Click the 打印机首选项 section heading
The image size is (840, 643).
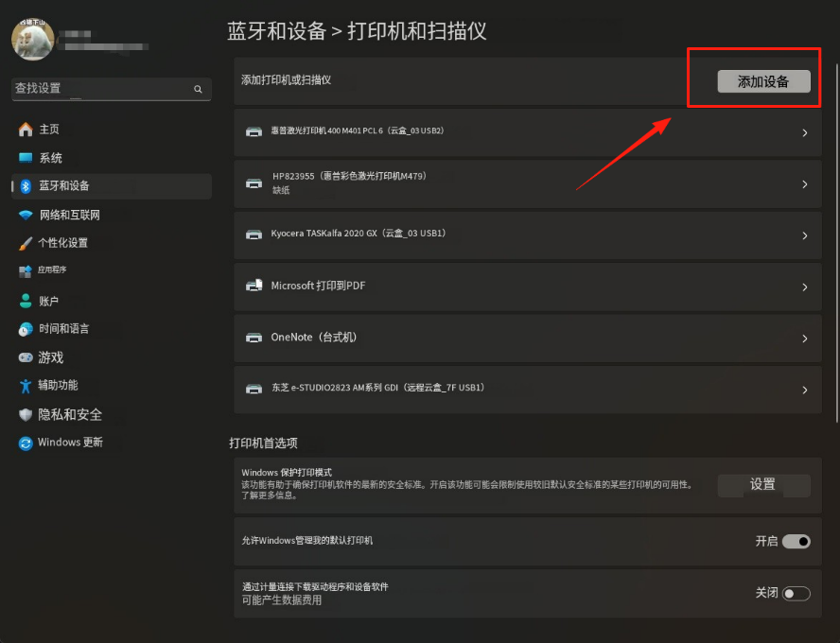point(263,443)
